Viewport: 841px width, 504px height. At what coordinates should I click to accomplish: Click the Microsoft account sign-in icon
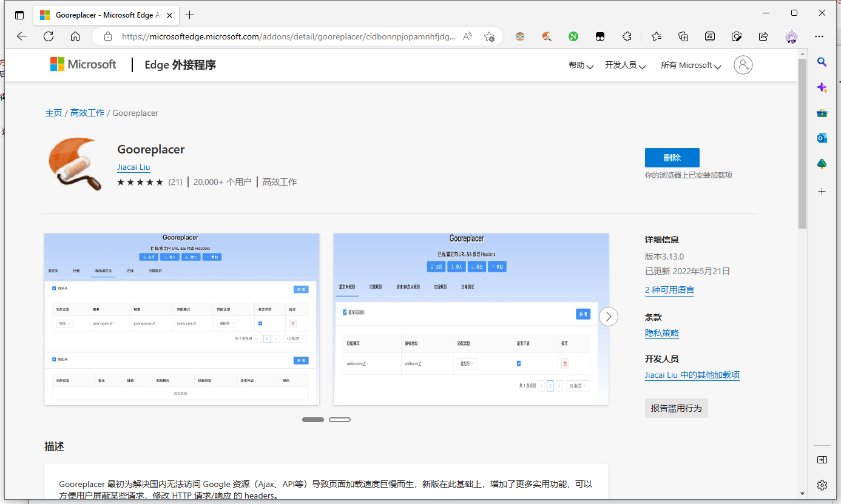(743, 65)
